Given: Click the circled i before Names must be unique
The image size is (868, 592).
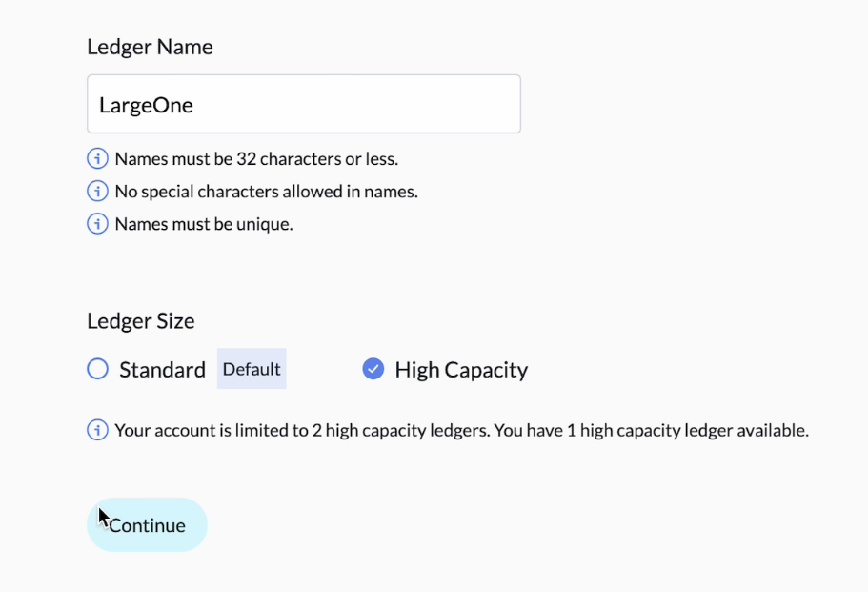Looking at the screenshot, I should pyautogui.click(x=97, y=224).
